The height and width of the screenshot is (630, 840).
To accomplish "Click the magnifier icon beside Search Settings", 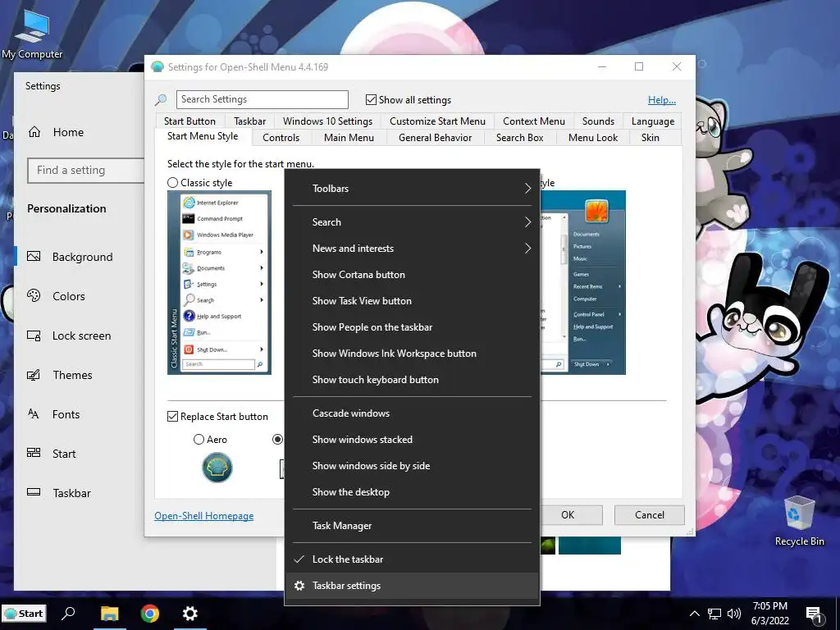I will tap(161, 99).
